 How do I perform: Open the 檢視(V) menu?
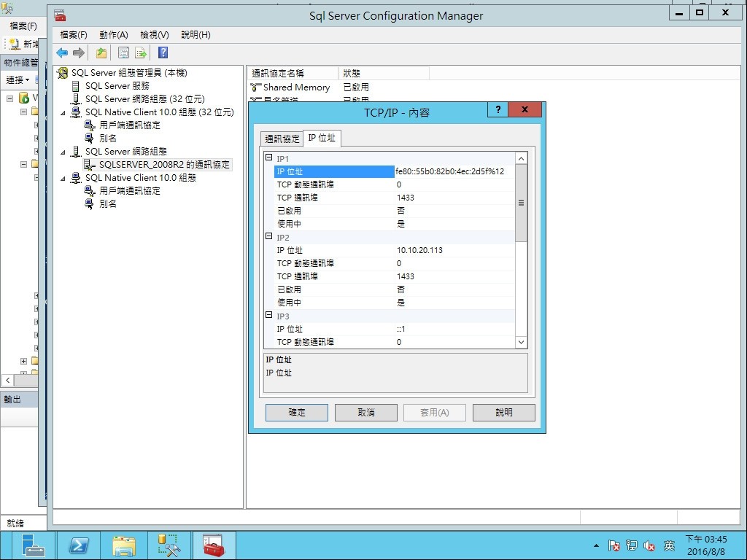pyautogui.click(x=155, y=35)
